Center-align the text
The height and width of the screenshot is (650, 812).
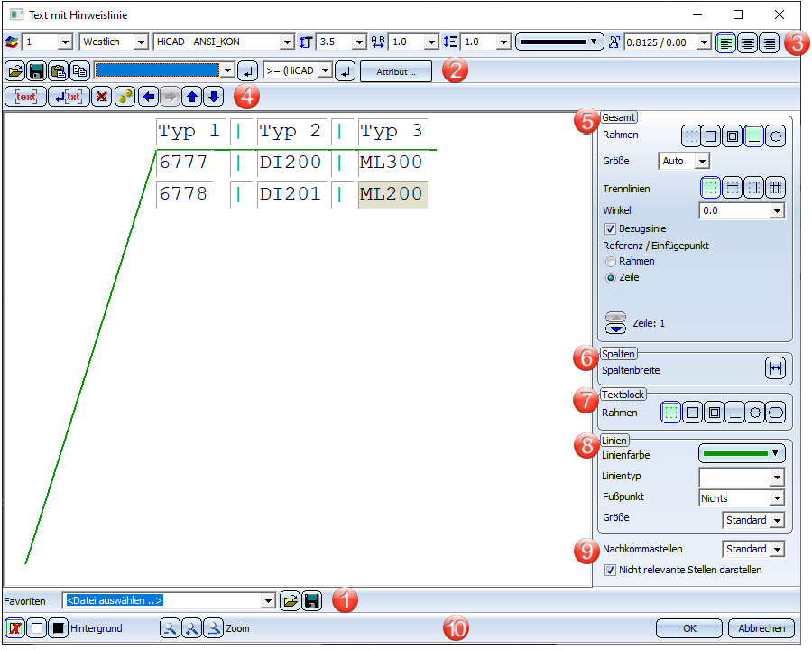tap(747, 42)
